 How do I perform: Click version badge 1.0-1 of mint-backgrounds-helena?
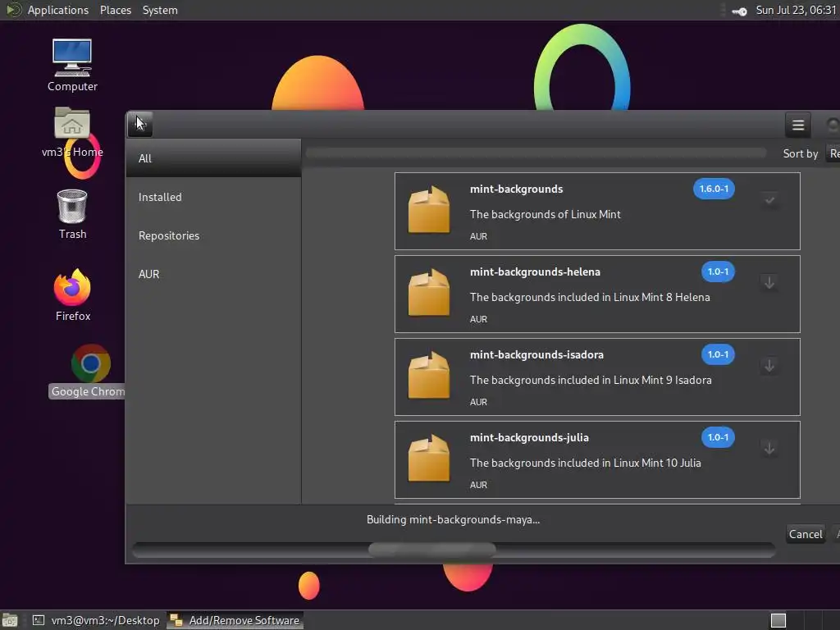click(718, 272)
